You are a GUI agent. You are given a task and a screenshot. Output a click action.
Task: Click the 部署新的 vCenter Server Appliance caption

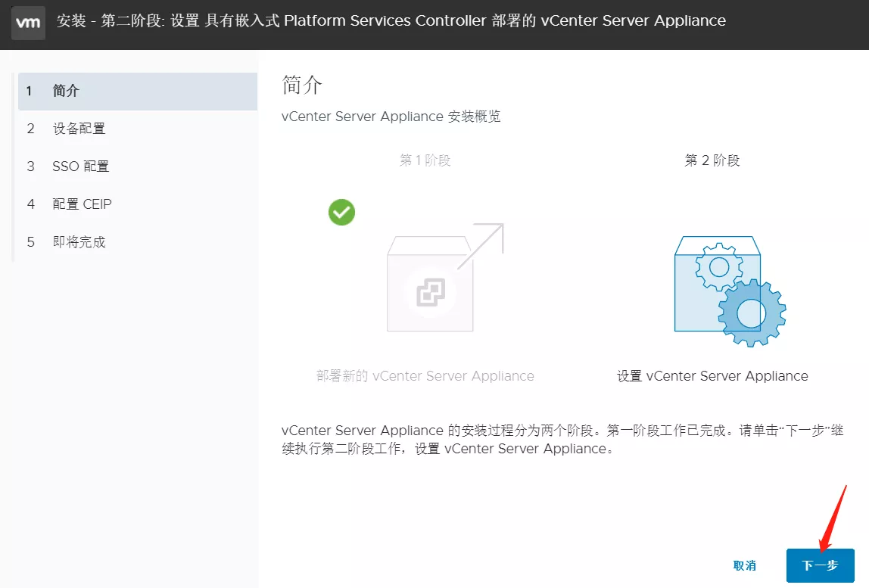point(425,376)
